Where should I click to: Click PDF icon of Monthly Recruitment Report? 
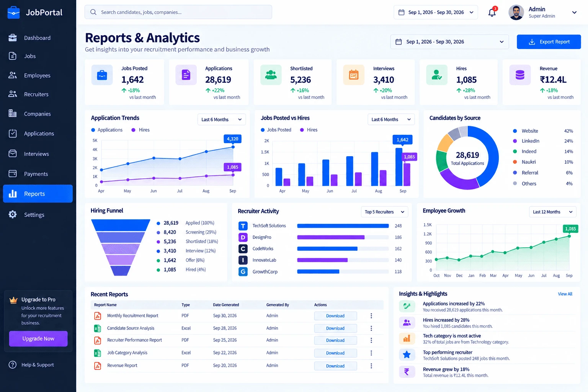point(98,316)
